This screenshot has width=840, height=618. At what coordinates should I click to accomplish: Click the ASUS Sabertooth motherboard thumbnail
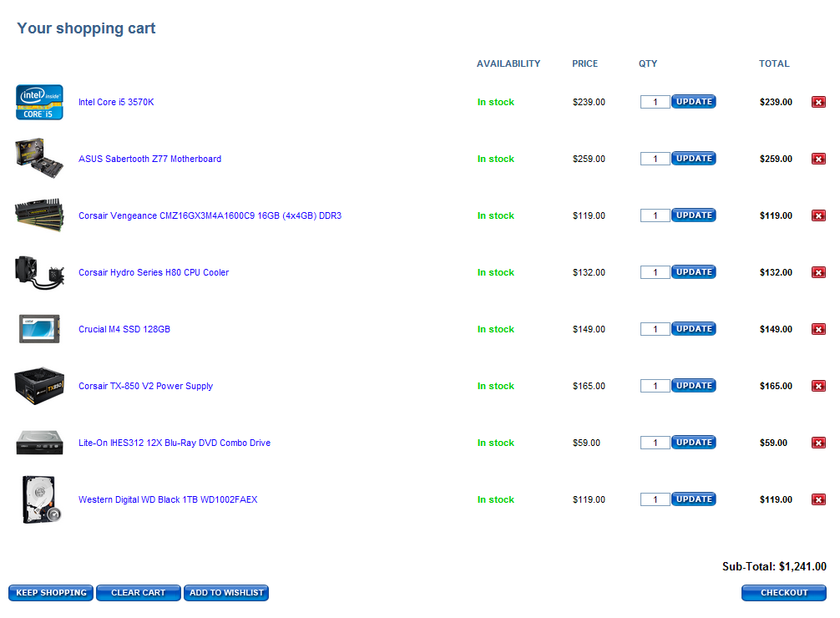(39, 159)
